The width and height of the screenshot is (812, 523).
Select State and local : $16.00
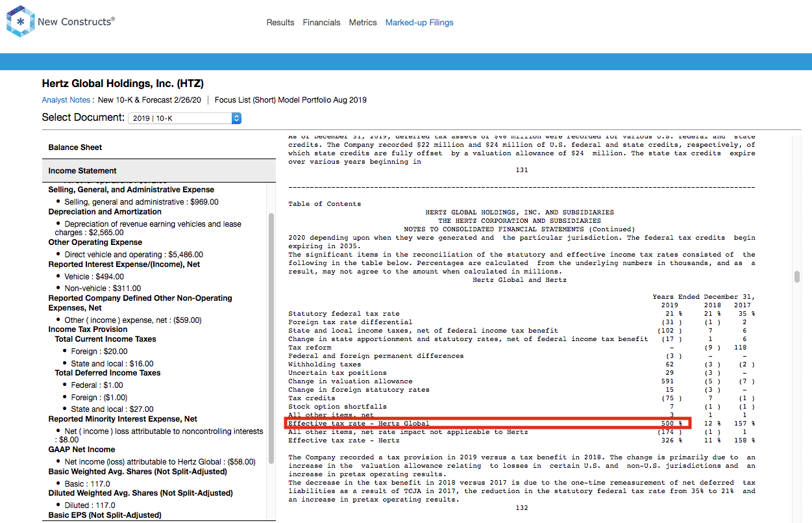pos(112,364)
